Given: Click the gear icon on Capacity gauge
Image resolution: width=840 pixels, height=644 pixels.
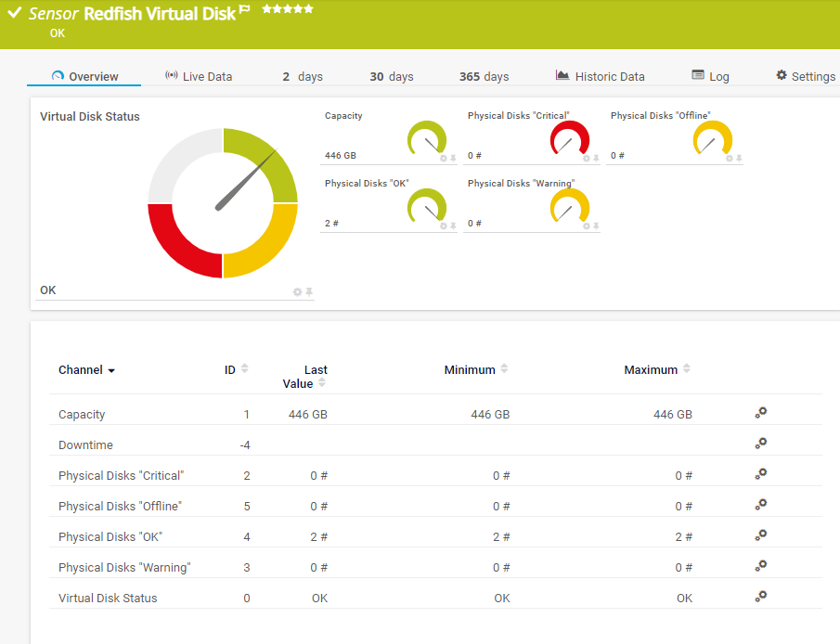Looking at the screenshot, I should (443, 159).
